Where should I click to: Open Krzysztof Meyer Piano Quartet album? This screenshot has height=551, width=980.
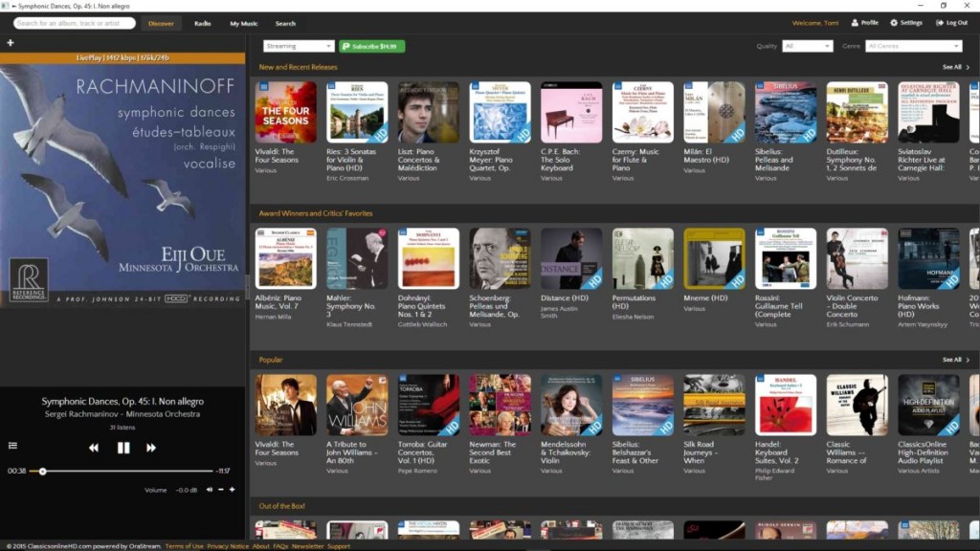point(500,113)
